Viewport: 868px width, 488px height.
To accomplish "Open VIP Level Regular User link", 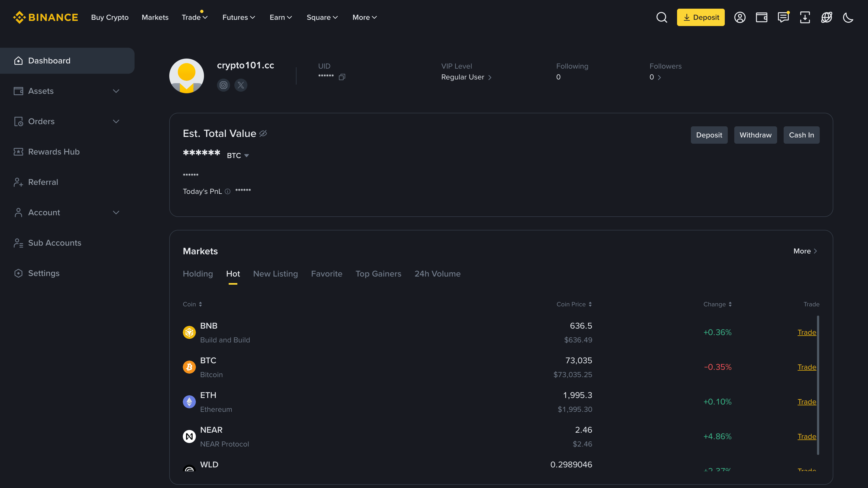I will [x=466, y=77].
